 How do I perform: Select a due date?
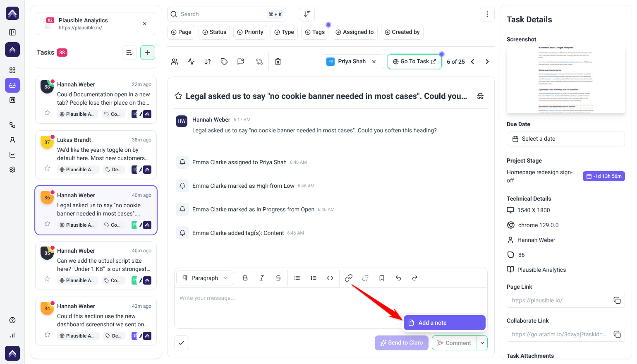pos(565,139)
